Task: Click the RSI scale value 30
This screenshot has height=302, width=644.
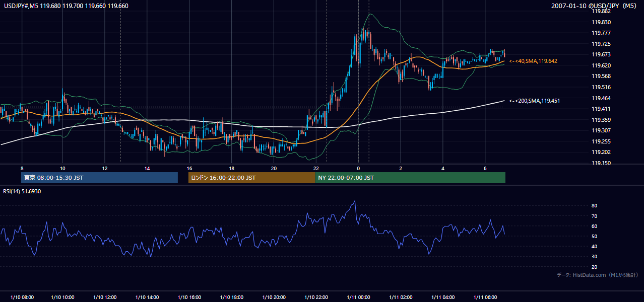Action: [595, 257]
